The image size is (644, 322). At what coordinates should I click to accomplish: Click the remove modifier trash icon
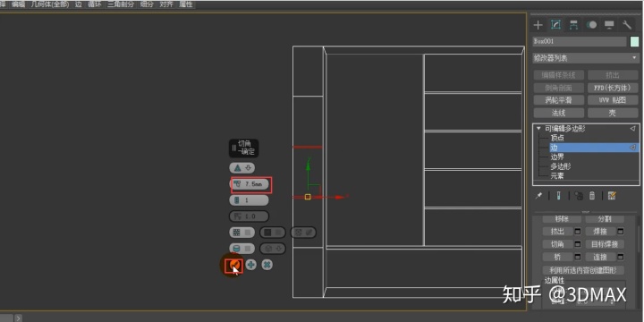(592, 196)
